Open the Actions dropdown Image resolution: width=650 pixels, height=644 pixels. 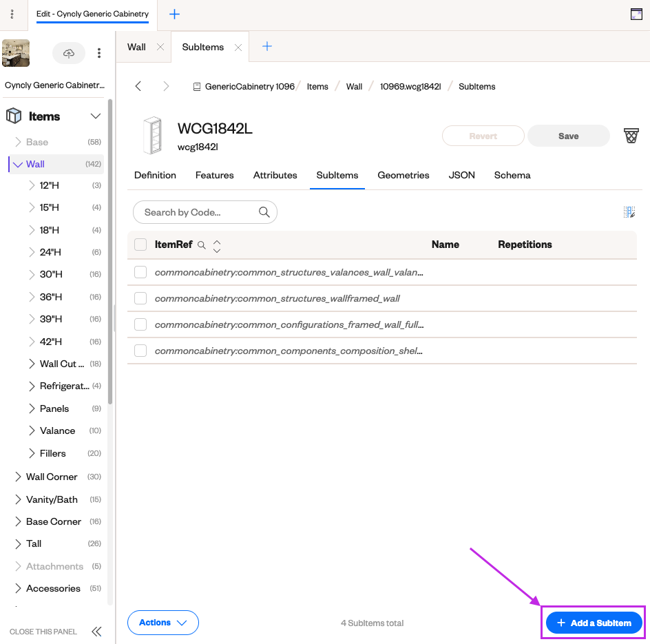163,623
